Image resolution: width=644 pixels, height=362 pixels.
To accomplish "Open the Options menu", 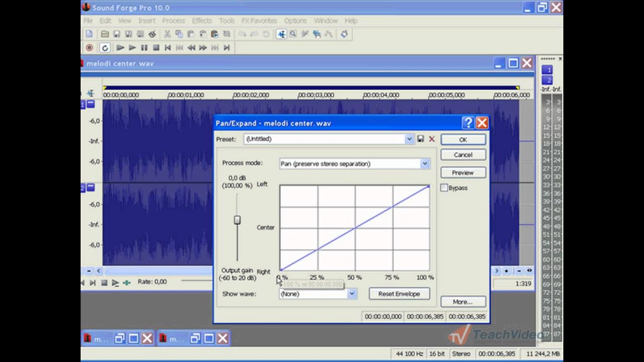I will [295, 21].
